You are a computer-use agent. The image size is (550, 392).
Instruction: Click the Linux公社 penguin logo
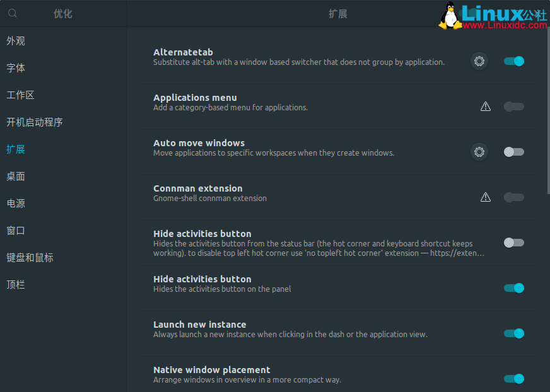(450, 15)
